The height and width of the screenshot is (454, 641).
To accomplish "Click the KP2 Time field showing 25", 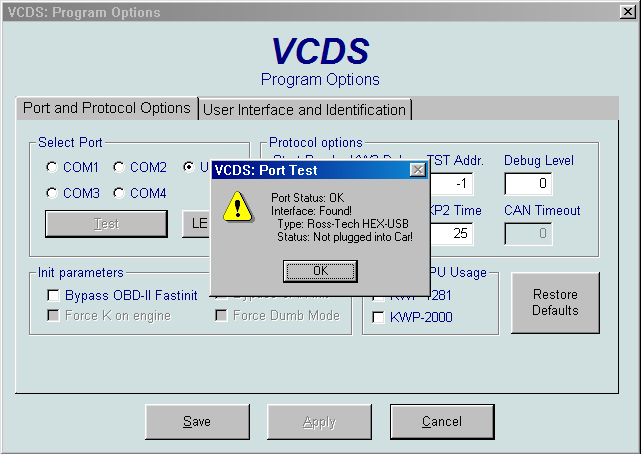I will [451, 233].
